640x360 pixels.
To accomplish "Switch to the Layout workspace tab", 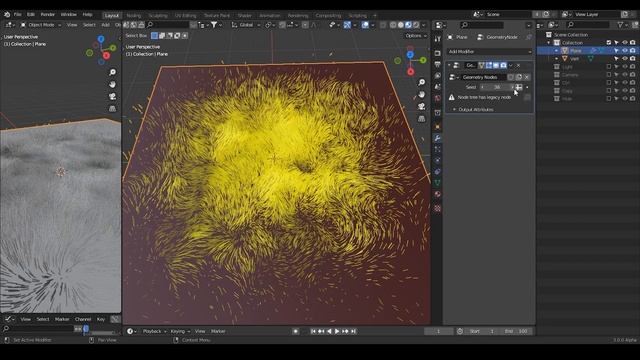I will pyautogui.click(x=111, y=16).
